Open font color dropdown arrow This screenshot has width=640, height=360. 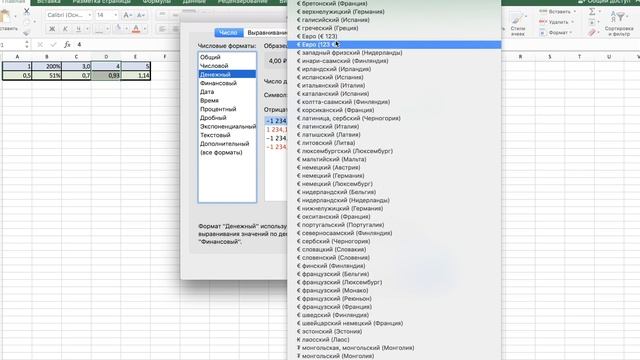(x=145, y=29)
